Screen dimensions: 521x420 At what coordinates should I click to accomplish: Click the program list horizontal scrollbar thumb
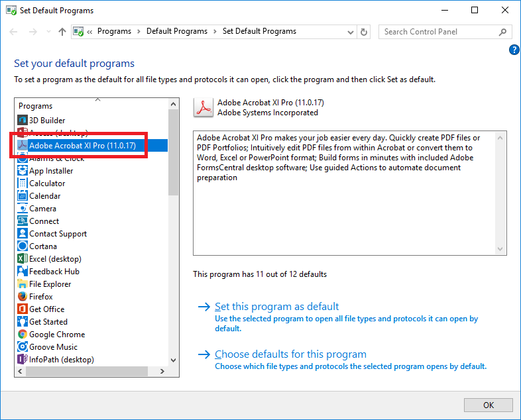point(87,371)
